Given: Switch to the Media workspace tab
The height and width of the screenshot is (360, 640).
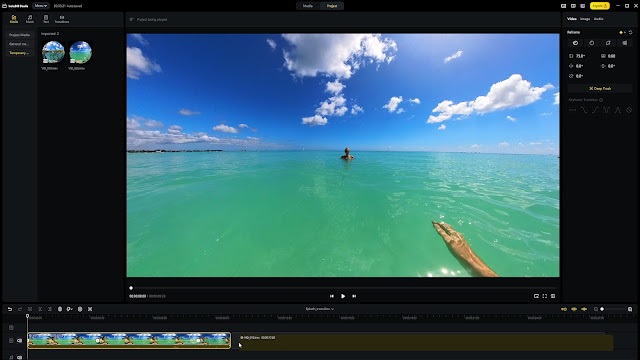Looking at the screenshot, I should (308, 6).
